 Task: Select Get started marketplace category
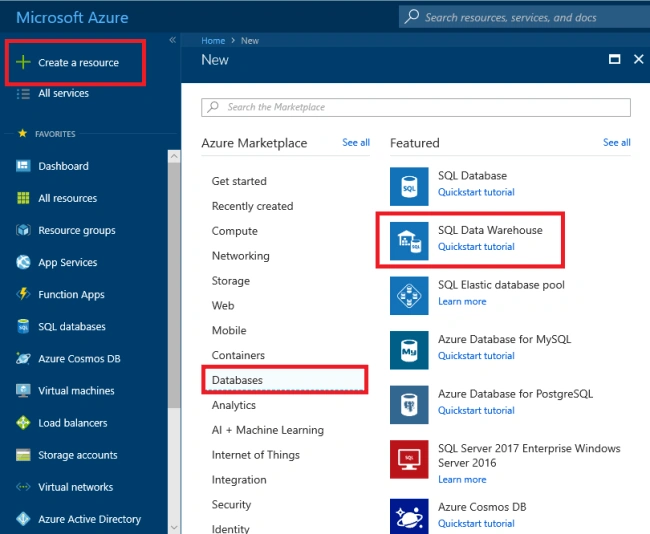pos(239,181)
